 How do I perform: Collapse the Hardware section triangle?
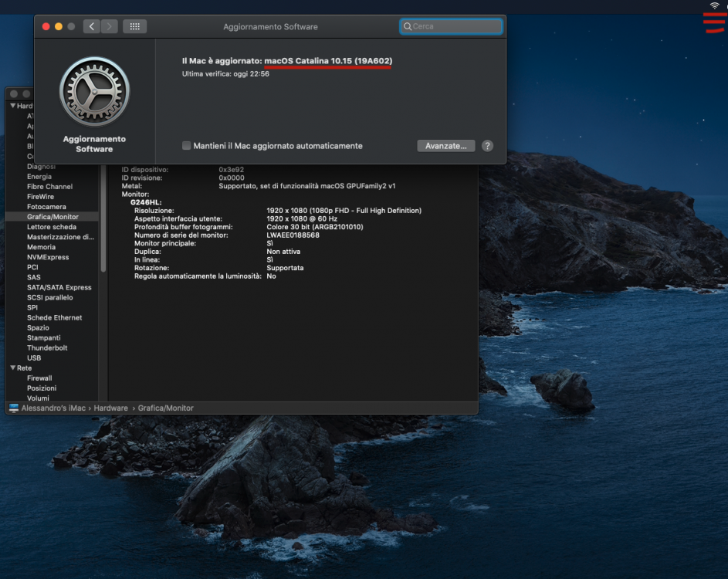point(13,106)
